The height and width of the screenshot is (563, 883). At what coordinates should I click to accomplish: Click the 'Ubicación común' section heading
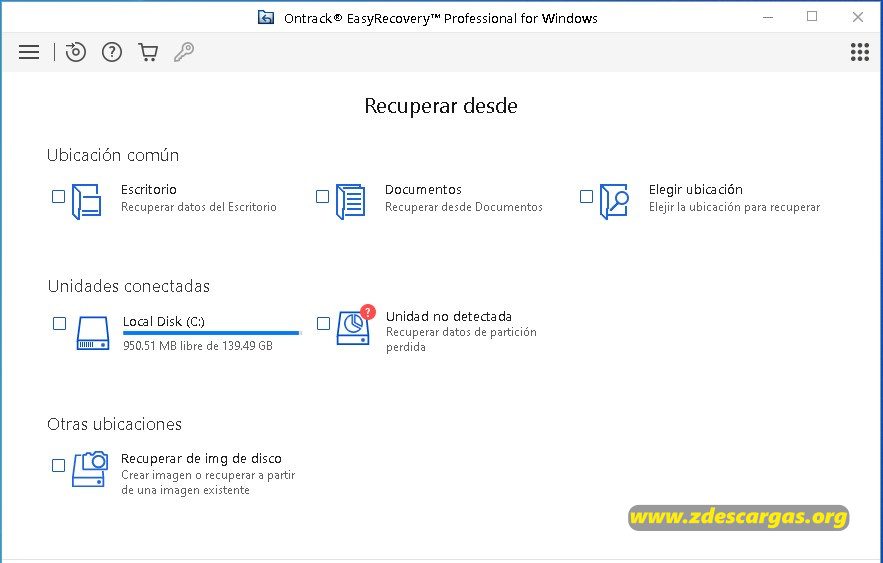click(113, 155)
